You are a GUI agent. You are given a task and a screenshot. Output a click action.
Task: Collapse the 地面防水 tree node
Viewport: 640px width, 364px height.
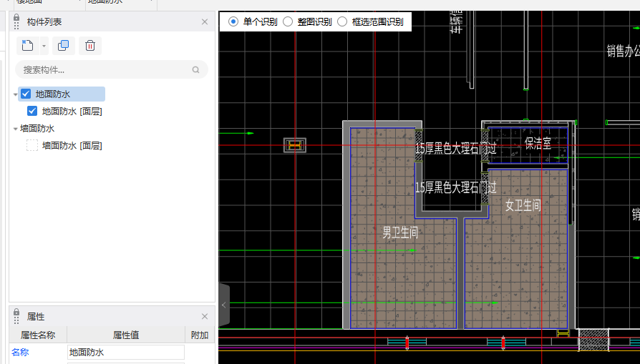click(15, 94)
